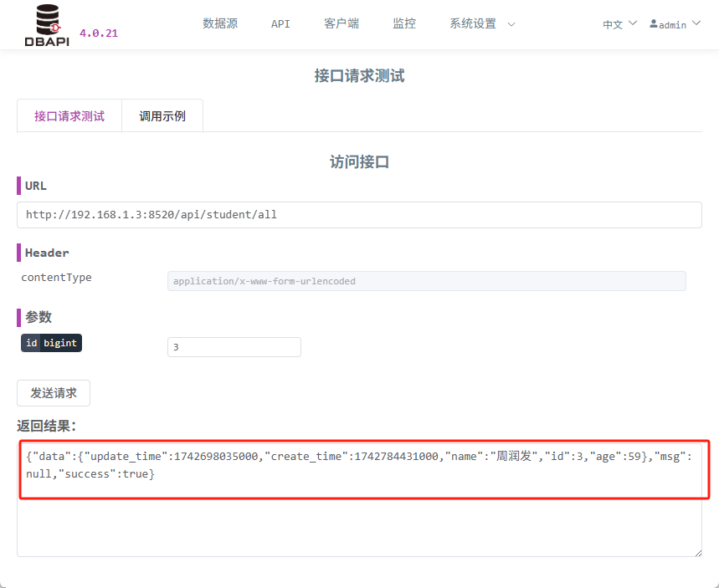The image size is (719, 588).
Task: Click the 发送请求 button
Action: pos(54,393)
